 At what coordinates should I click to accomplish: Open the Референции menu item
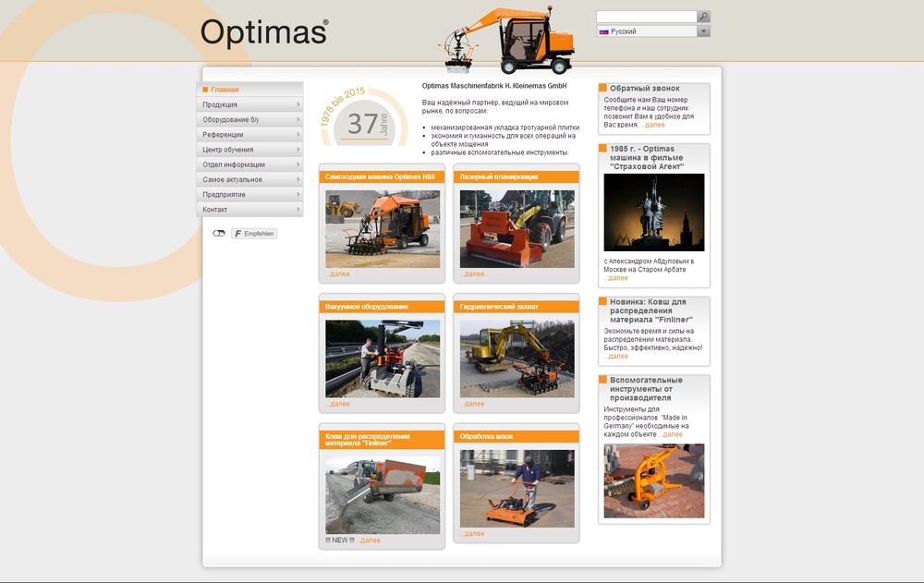(x=249, y=134)
